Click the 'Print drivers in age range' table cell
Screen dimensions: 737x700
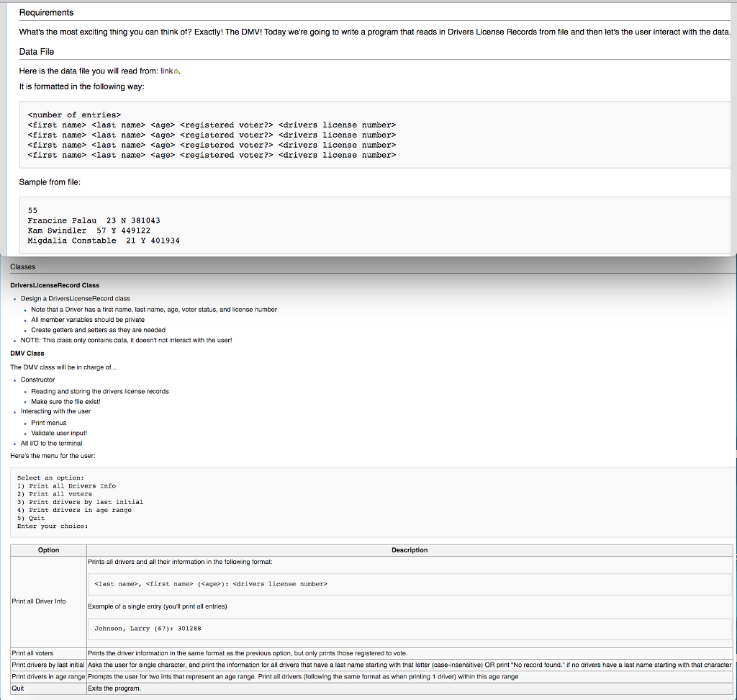pyautogui.click(x=48, y=676)
